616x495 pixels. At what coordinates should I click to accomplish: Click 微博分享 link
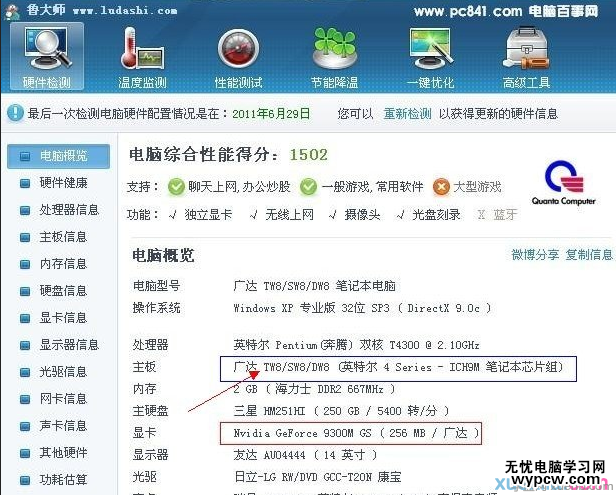(535, 255)
